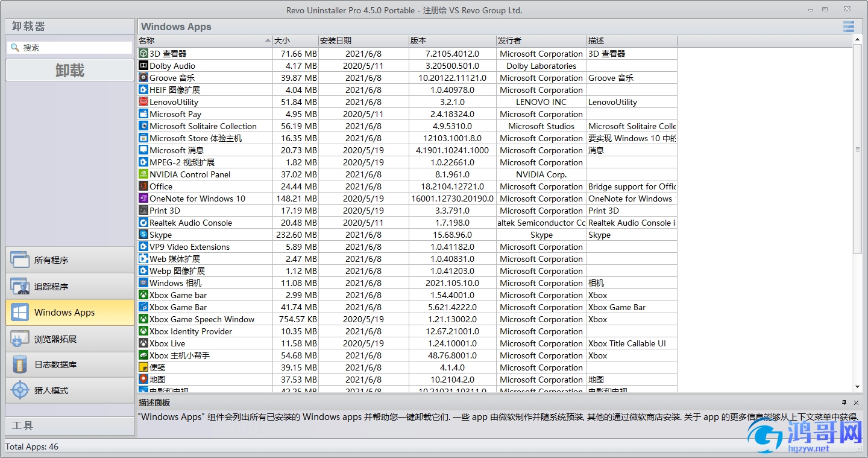
Task: Click the Realtek Audio Console icon
Action: coord(143,223)
